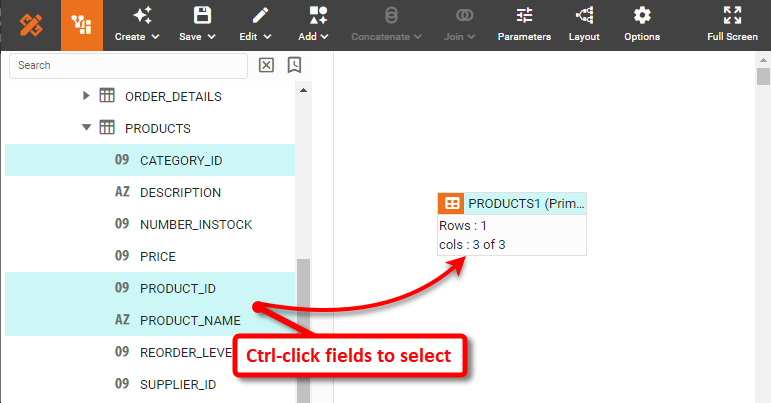Click the field list scrollbar thumb

[x=303, y=330]
